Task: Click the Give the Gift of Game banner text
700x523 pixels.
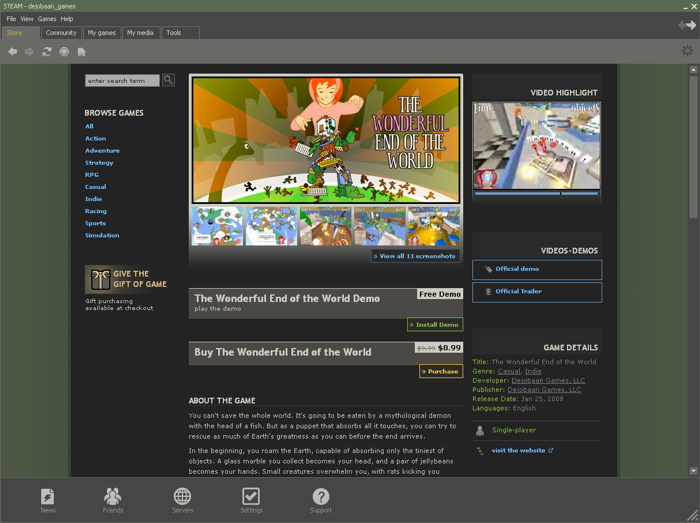Action: (x=140, y=279)
